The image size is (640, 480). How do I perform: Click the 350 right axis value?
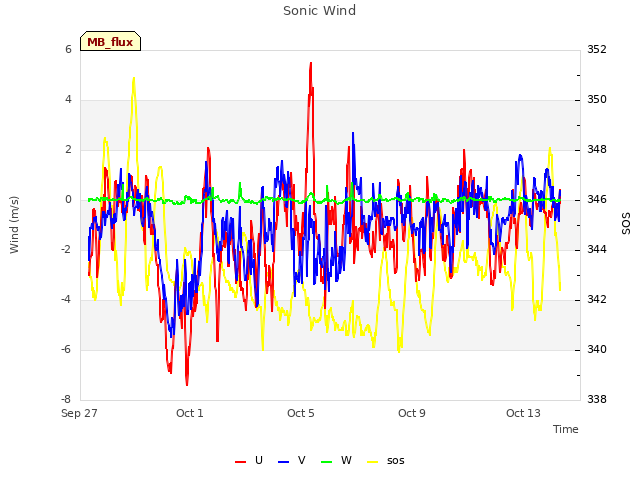(x=597, y=100)
